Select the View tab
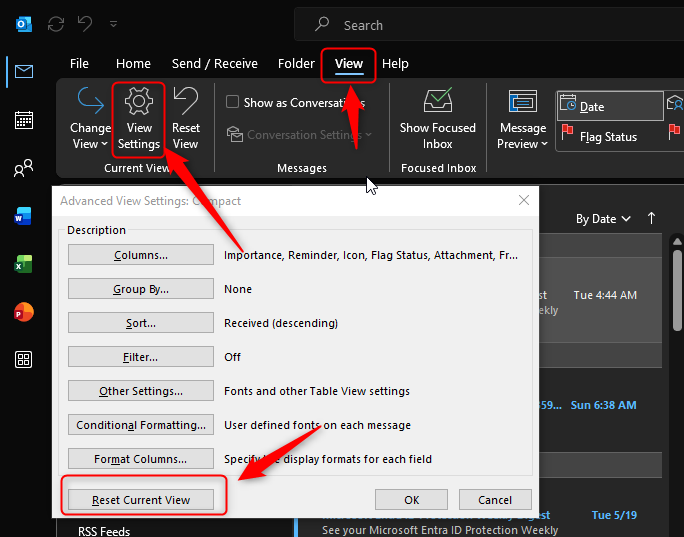Viewport: 684px width, 537px height. tap(349, 64)
